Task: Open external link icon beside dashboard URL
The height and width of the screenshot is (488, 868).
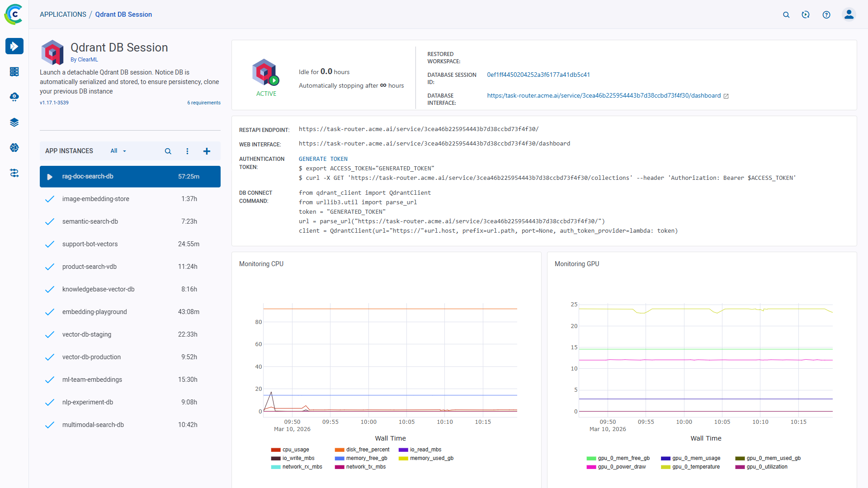Action: [x=726, y=96]
